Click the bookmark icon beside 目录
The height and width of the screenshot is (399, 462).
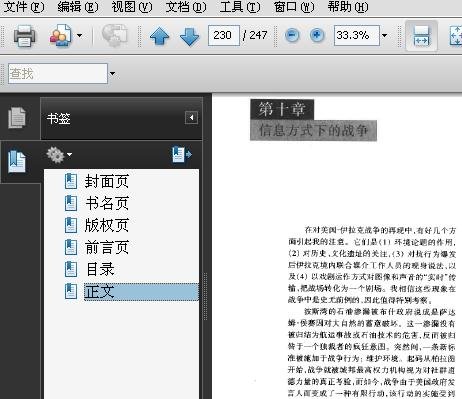pyautogui.click(x=71, y=269)
